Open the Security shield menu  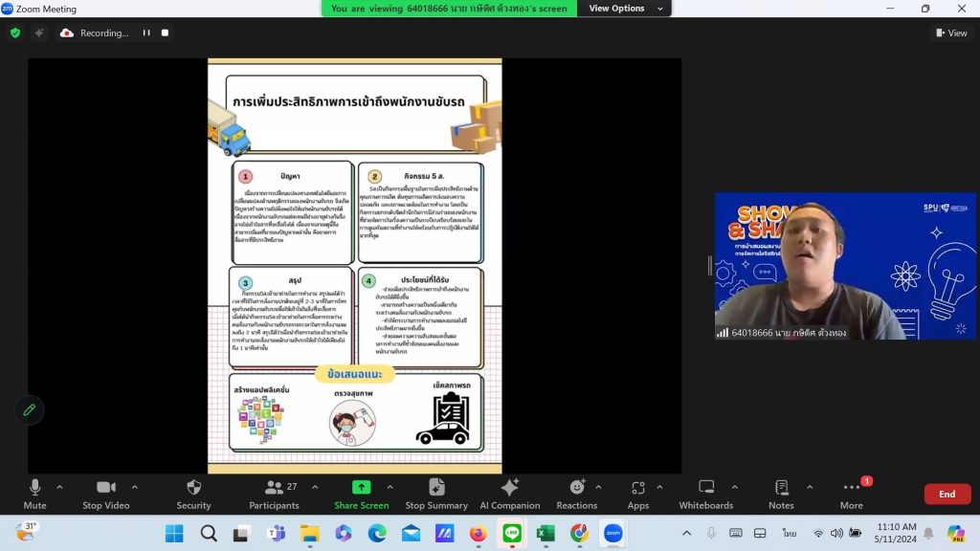point(193,495)
